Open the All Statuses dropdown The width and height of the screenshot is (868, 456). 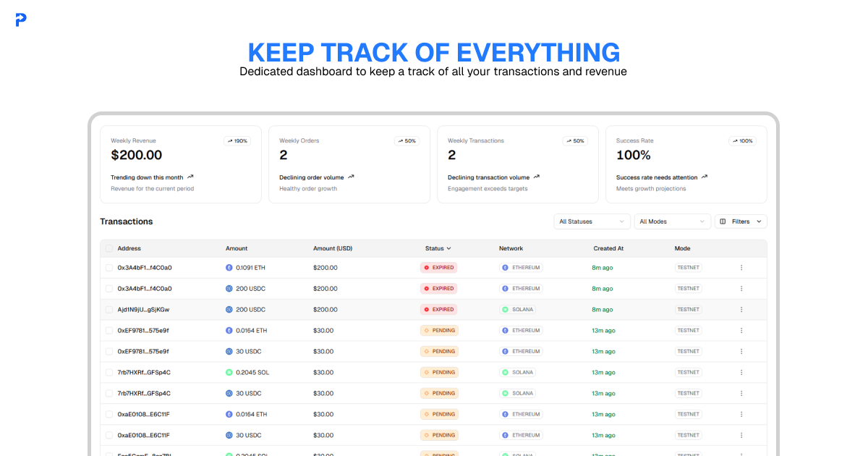(x=592, y=221)
